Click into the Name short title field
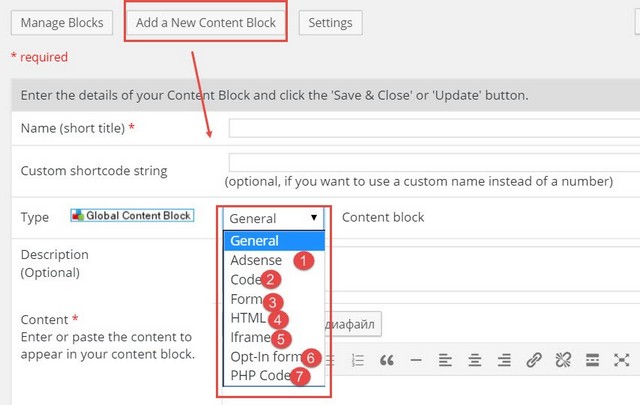 click(434, 128)
